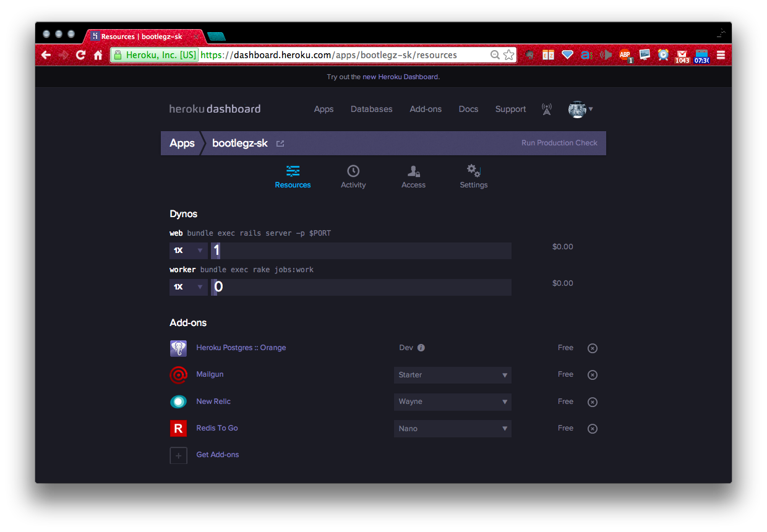The height and width of the screenshot is (532, 767).
Task: Open the web dyno size 1X dropdown
Action: pyautogui.click(x=189, y=251)
